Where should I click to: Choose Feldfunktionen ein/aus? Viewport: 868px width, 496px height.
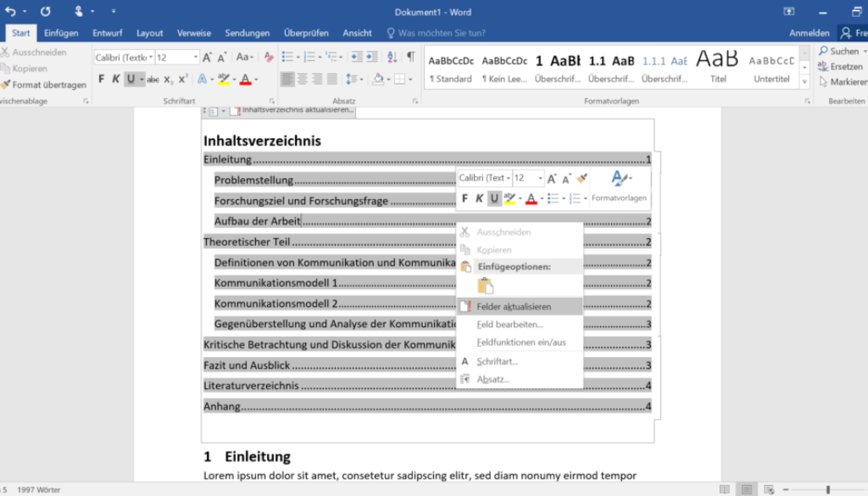tap(520, 342)
